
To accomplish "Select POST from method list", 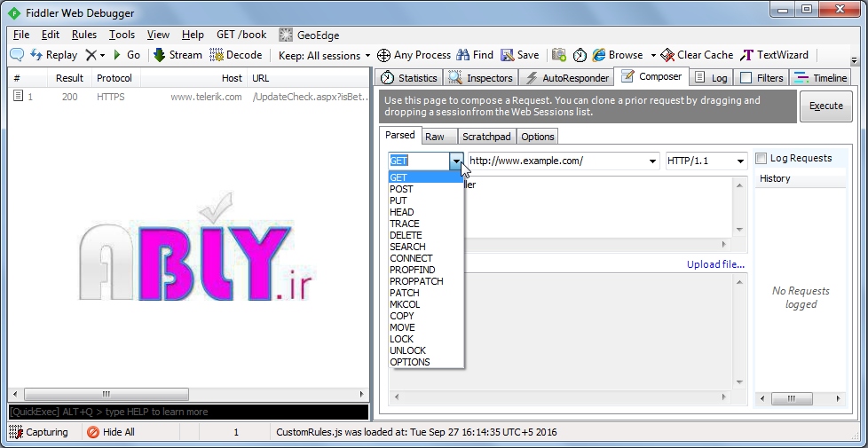I will pyautogui.click(x=426, y=189).
